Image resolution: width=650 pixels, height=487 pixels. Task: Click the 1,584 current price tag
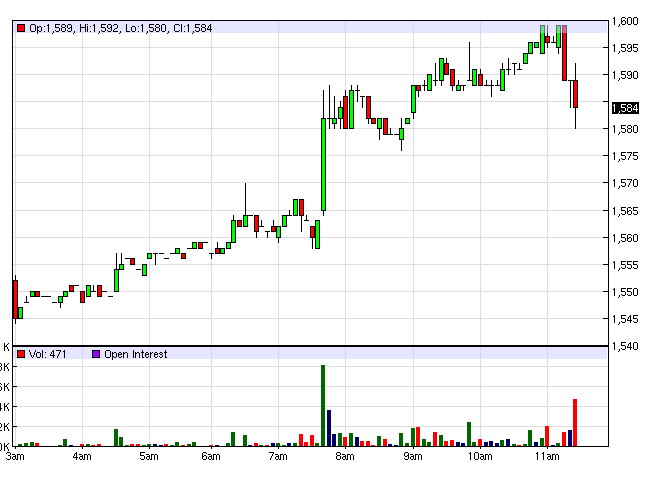click(625, 108)
